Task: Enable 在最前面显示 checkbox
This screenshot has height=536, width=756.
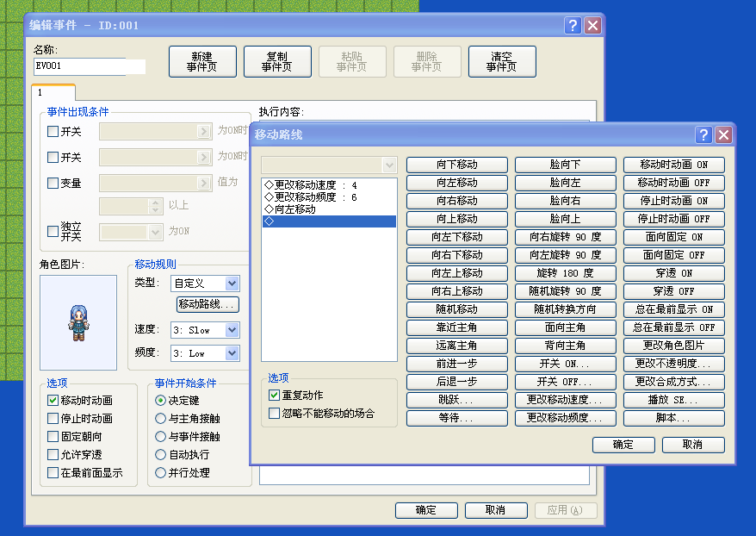Action: tap(53, 473)
